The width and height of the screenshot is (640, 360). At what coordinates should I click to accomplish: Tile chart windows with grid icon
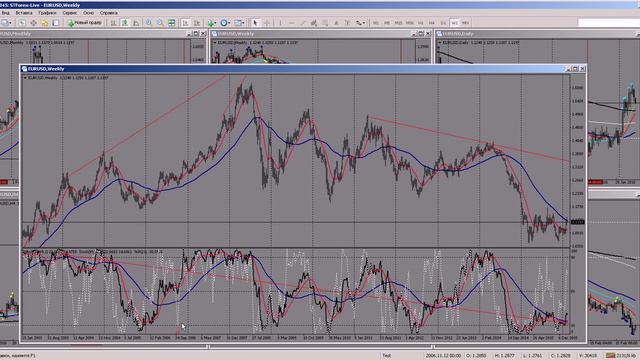[171, 23]
